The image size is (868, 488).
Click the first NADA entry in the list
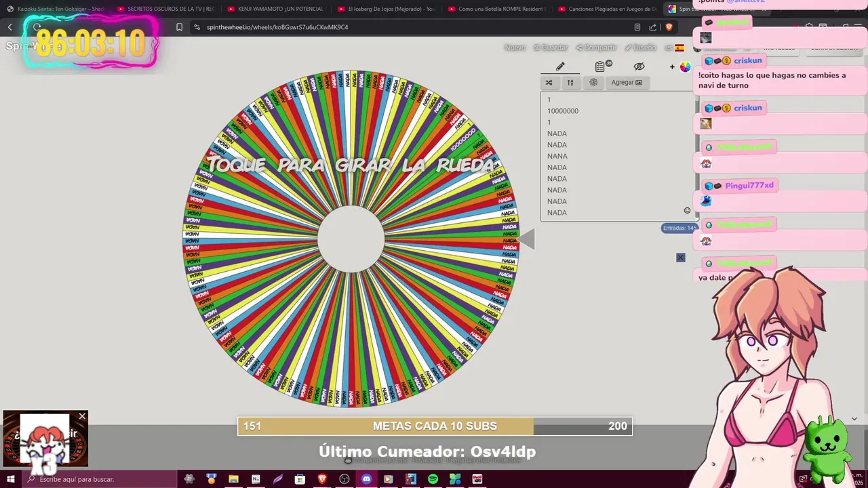point(557,134)
